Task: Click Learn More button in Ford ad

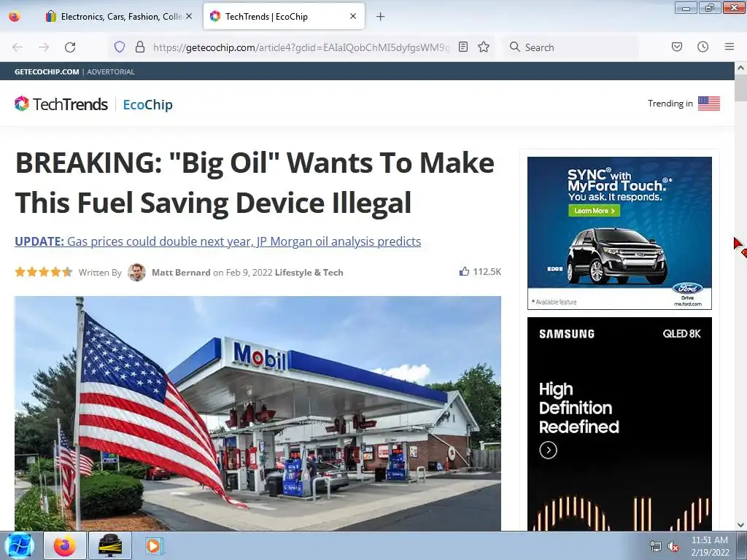Action: (594, 211)
